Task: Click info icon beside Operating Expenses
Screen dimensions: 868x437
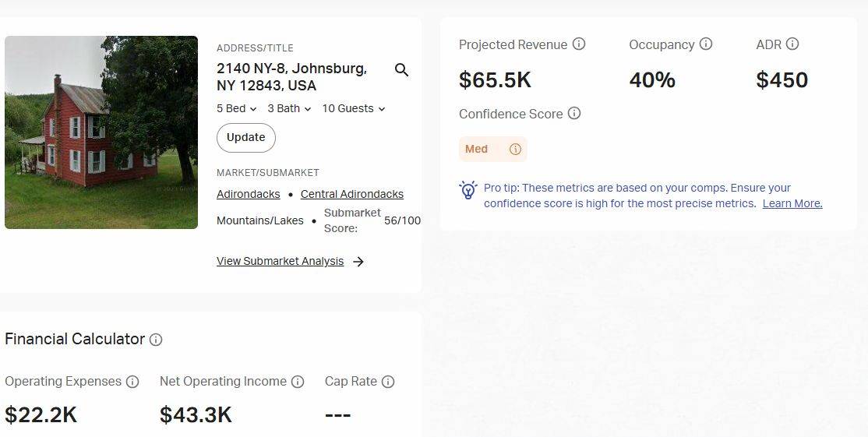Action: [132, 382]
